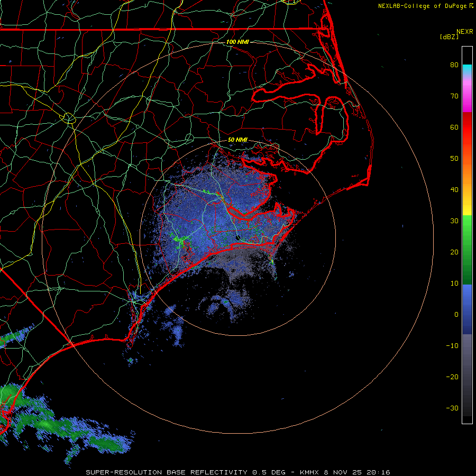
Task: Click the 20:16 scan time stamp
Action: coord(378,472)
